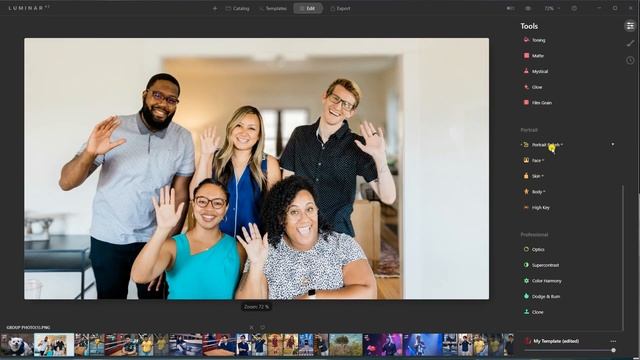Click the arrow button on Portrait Bokeh row
This screenshot has width=640, height=360.
(613, 144)
